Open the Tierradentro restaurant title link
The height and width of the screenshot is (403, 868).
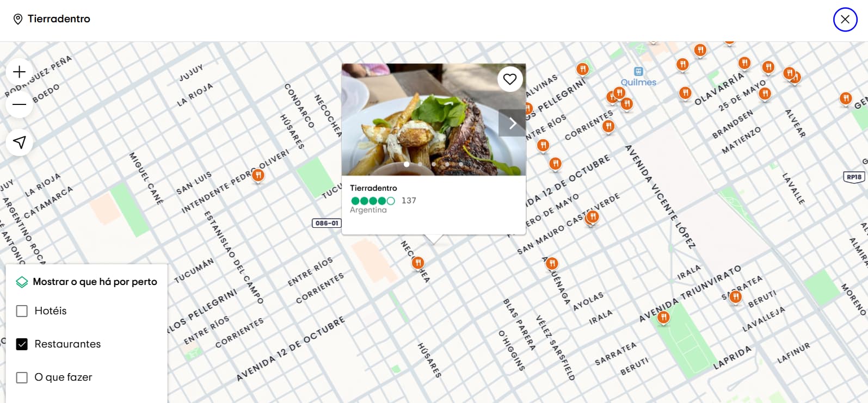coord(373,188)
